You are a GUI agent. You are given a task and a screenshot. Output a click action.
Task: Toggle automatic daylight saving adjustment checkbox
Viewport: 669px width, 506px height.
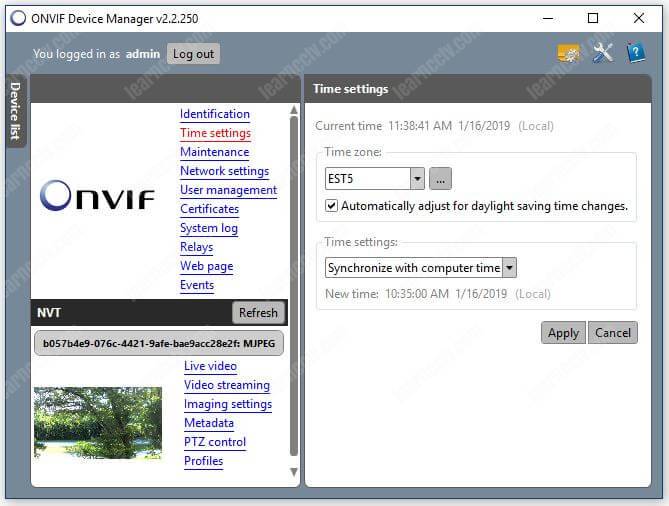pos(331,206)
